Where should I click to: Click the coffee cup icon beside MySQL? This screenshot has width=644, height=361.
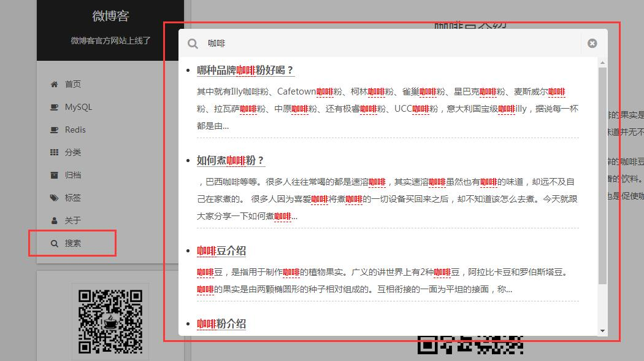point(54,107)
